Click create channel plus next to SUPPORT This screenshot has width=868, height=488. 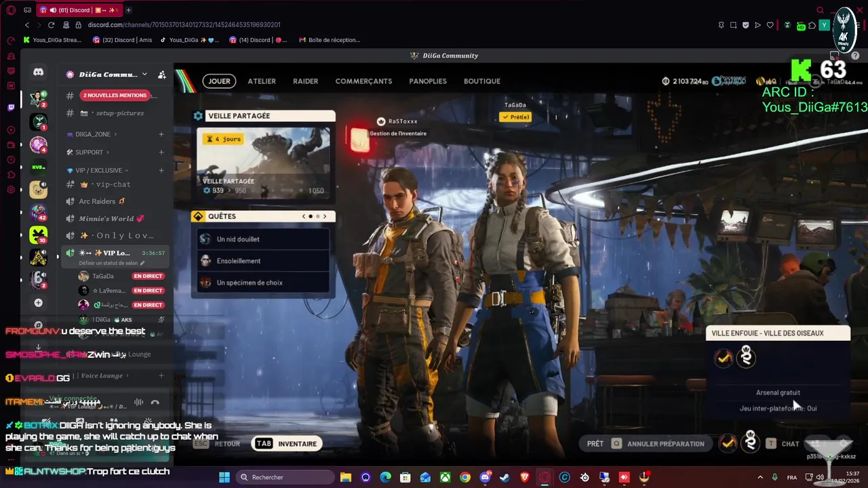[161, 152]
